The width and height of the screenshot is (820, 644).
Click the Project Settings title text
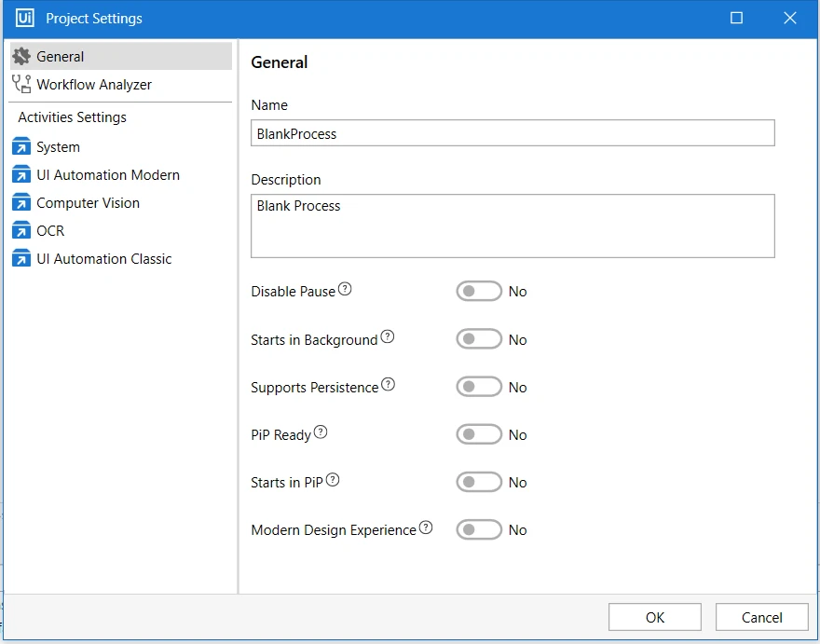(94, 19)
